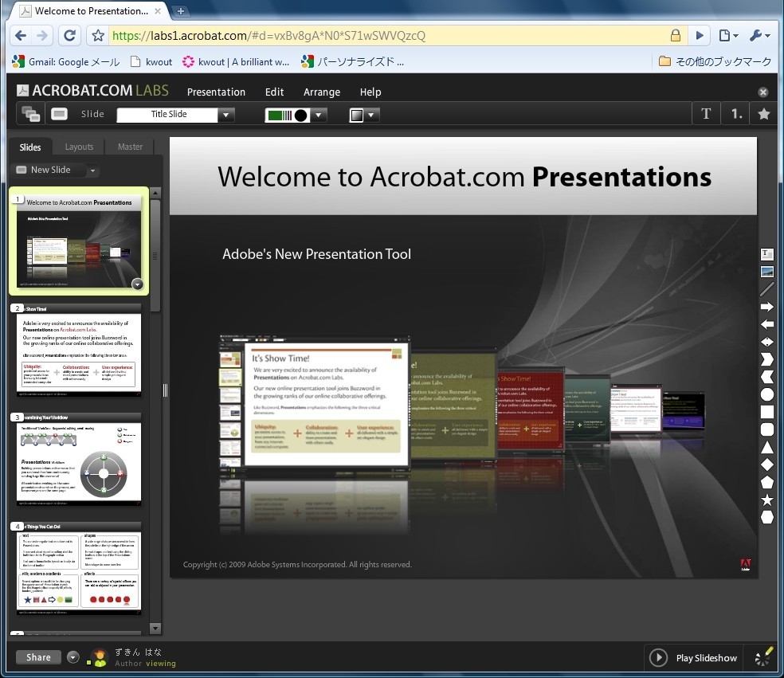Select the pentagon shape
This screenshot has height=678, width=784.
tap(767, 482)
